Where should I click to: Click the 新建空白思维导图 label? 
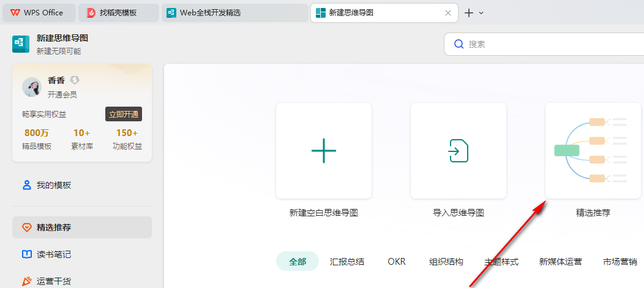tap(324, 213)
